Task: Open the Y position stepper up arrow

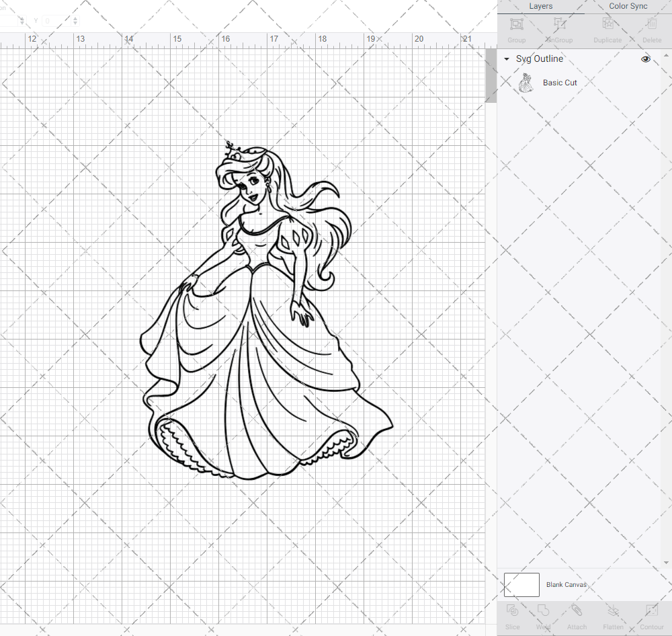Action: [x=74, y=17]
